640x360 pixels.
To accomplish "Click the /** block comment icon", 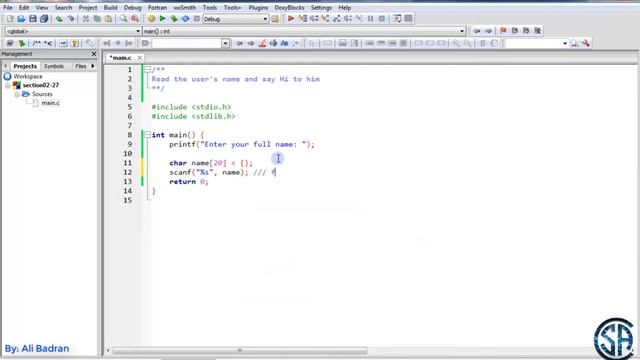I will pyautogui.click(x=37, y=43).
